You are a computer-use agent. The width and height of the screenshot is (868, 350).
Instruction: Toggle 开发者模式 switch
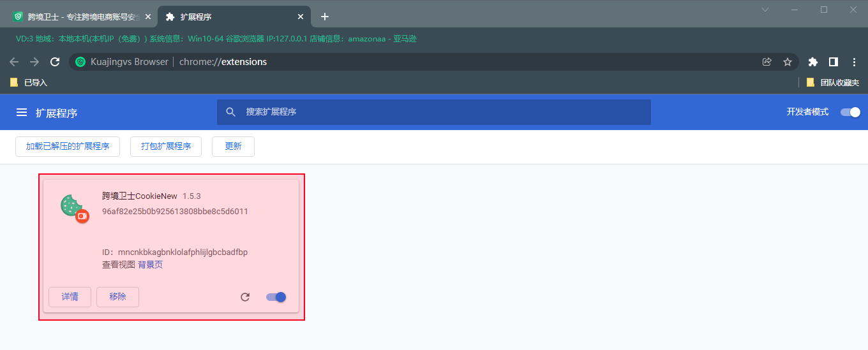click(x=850, y=112)
